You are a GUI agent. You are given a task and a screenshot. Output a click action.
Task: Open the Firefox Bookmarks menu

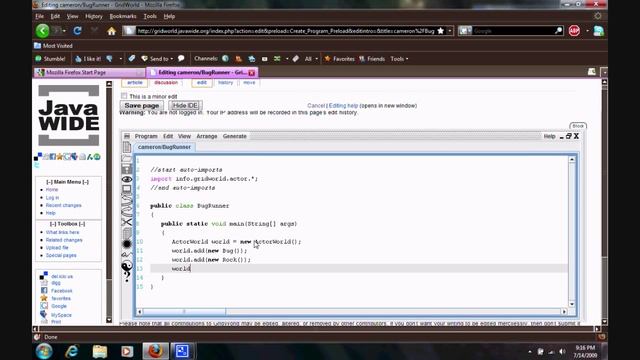[123, 16]
